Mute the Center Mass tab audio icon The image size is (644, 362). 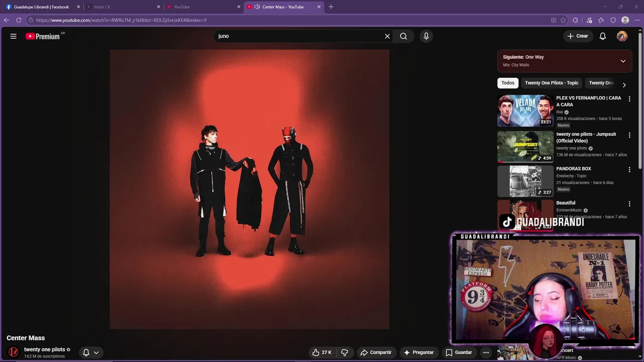point(257,7)
